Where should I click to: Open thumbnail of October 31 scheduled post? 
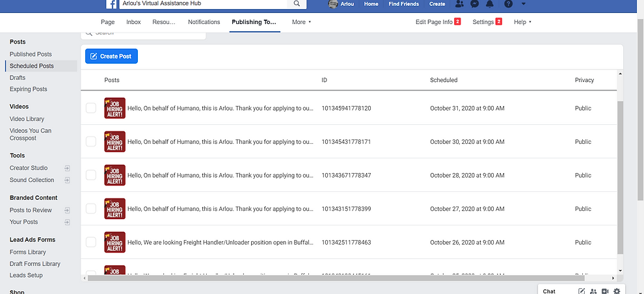pyautogui.click(x=115, y=109)
